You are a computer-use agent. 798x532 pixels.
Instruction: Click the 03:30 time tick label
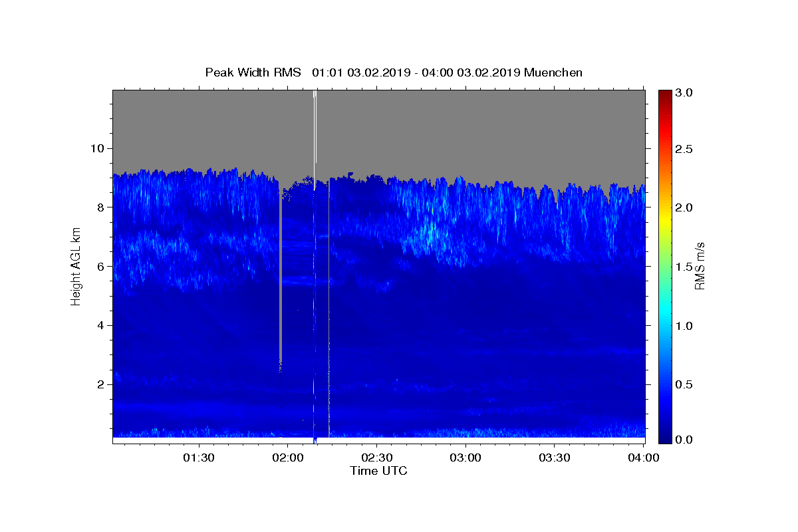pos(555,458)
